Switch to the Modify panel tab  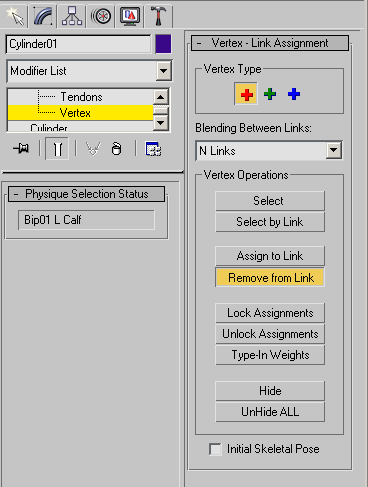click(43, 16)
